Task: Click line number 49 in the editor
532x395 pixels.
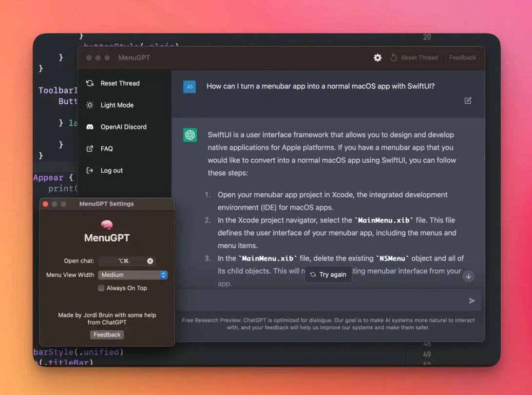Action: pyautogui.click(x=427, y=355)
